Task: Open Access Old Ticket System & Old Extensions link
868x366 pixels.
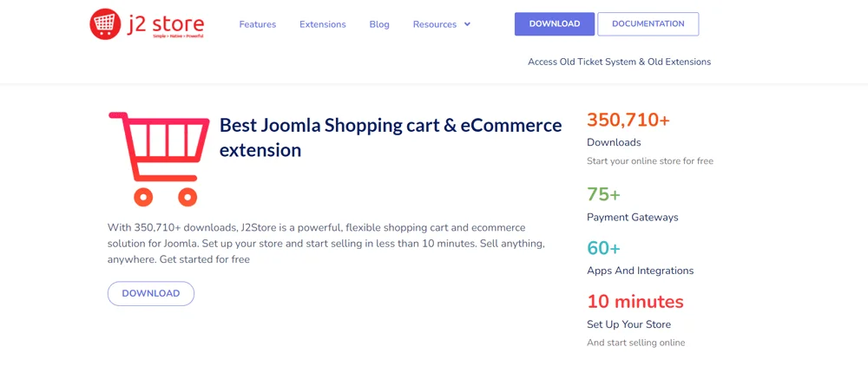Action: tap(620, 62)
